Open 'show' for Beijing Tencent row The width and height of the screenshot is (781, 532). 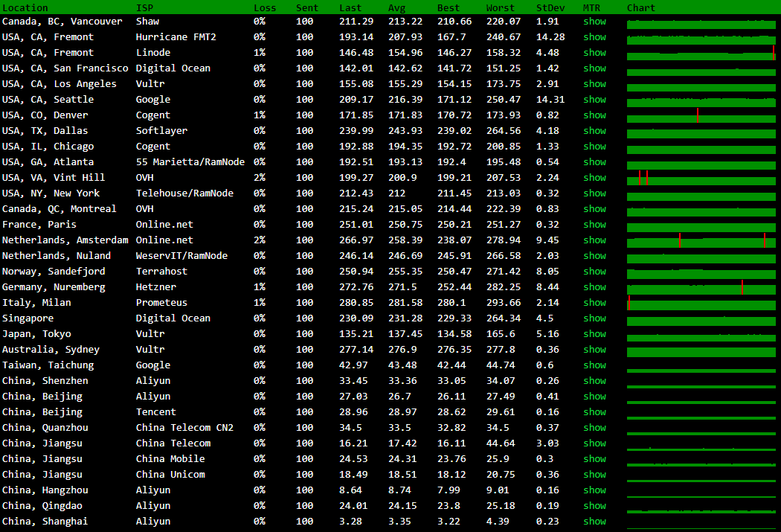click(595, 412)
